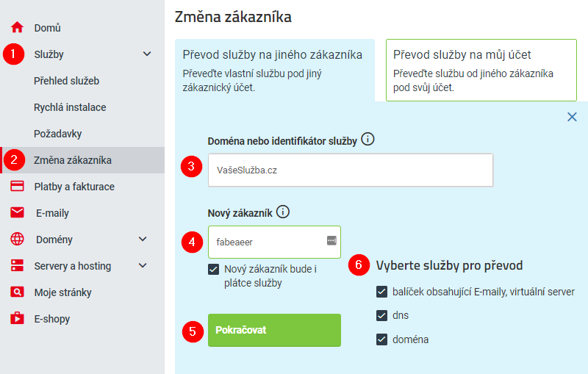Expand the Domény submenu chevron
588x374 pixels.
pyautogui.click(x=143, y=240)
